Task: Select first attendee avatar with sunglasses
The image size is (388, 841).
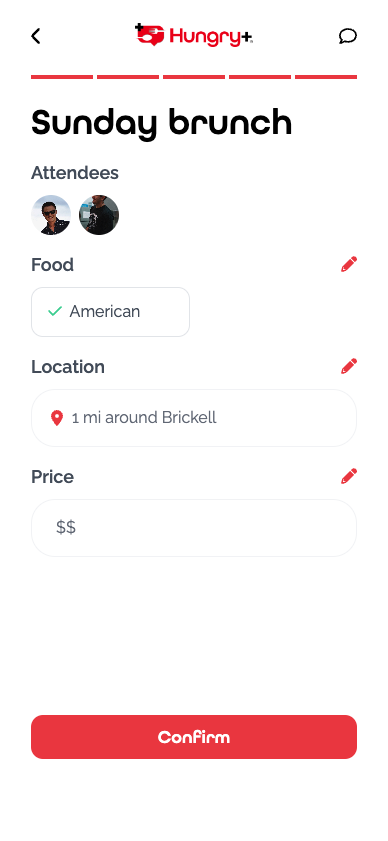Action: (51, 215)
